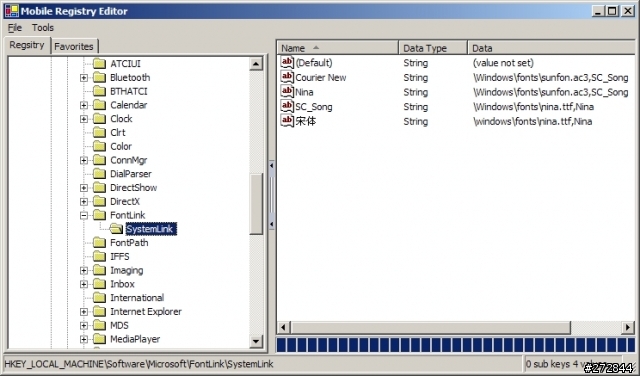Expand the Inbox registry key

point(84,285)
